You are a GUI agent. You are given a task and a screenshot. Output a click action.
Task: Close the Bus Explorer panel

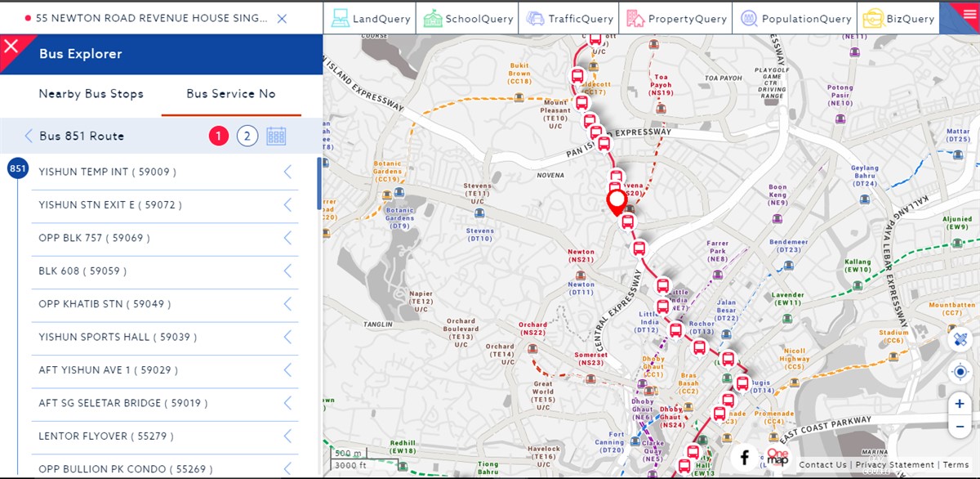pyautogui.click(x=11, y=46)
